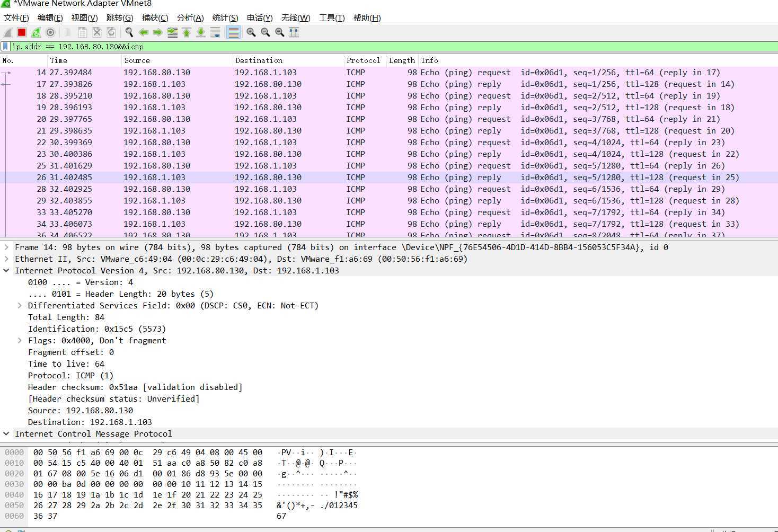The image size is (778, 532).
Task: Collapse the Internet Protocol Version 4 section
Action: (x=6, y=270)
